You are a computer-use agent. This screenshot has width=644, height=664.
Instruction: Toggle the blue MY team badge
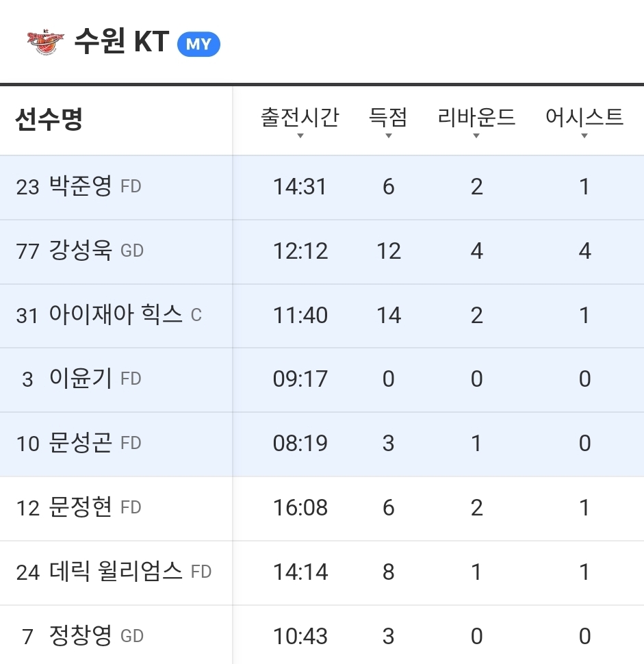(x=198, y=44)
